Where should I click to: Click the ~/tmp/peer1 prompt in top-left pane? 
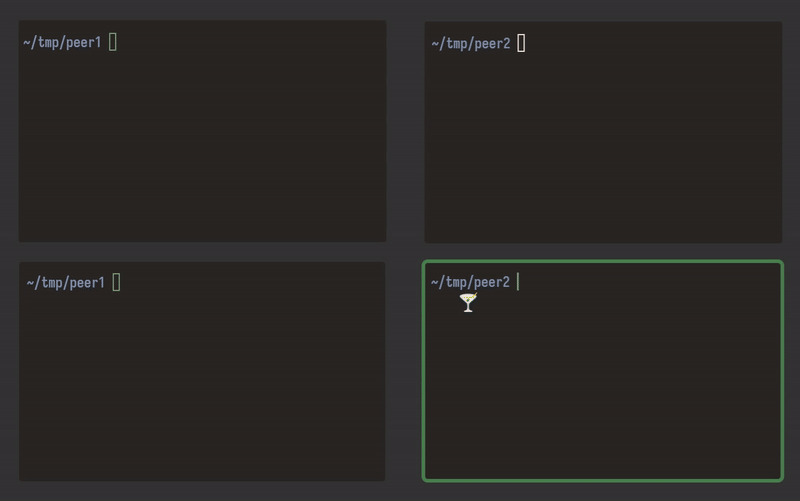62,42
